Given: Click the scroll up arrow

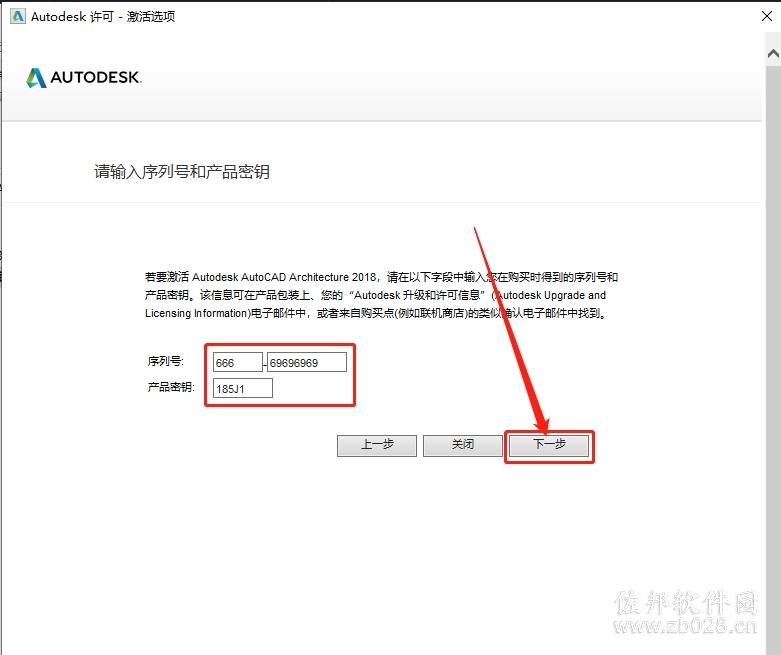Looking at the screenshot, I should pos(773,53).
